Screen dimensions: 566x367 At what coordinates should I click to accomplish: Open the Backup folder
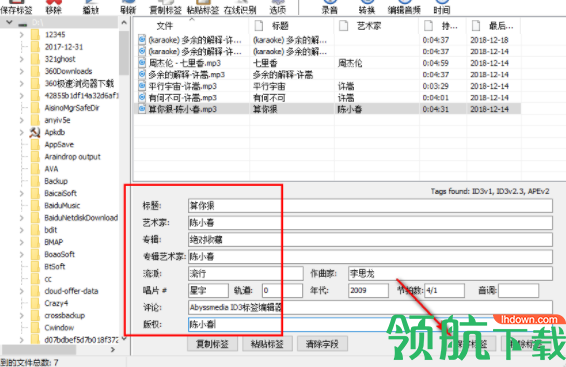(56, 181)
